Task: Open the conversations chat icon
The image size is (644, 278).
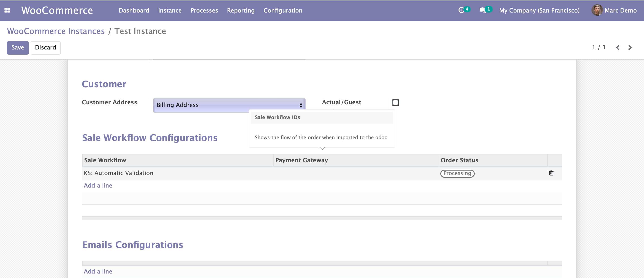Action: click(x=483, y=10)
